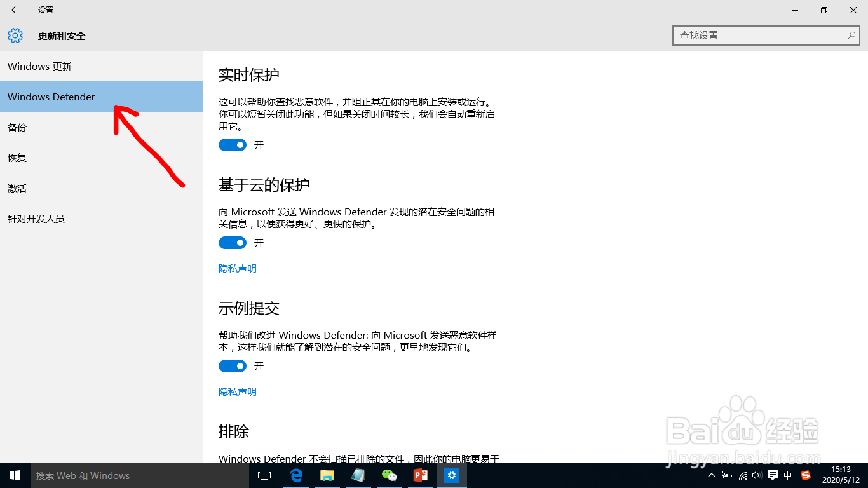
Task: Click the Settings gear icon beside 更新和安全
Action: click(15, 36)
